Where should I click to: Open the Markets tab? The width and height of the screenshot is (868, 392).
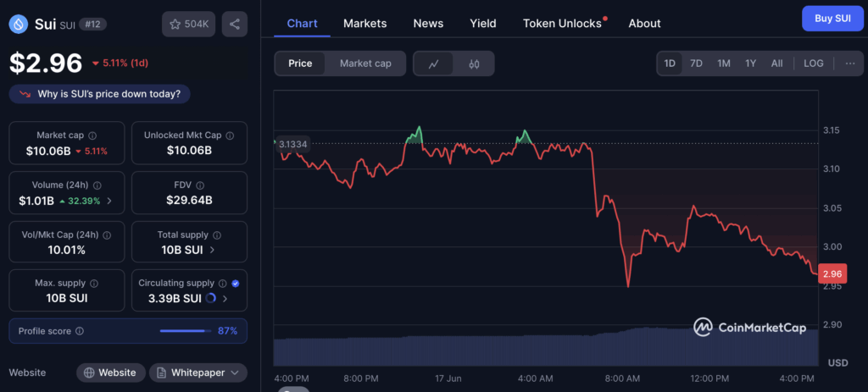tap(364, 23)
